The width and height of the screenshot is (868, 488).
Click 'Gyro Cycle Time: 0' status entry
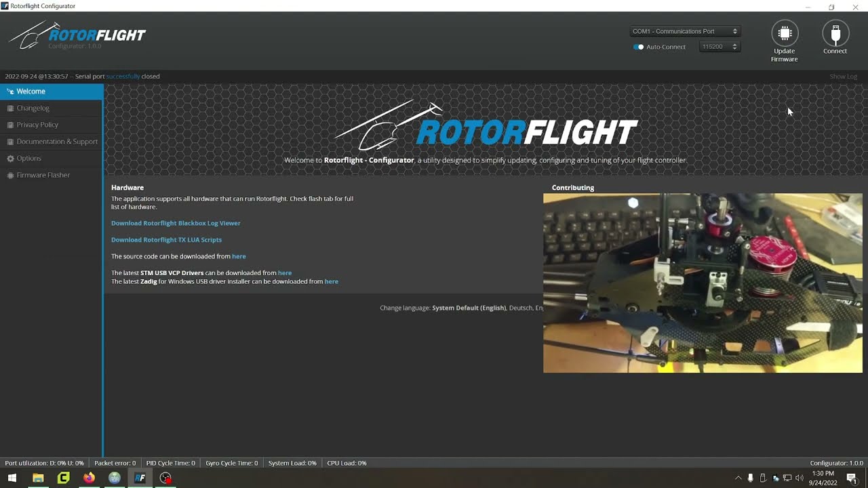coord(232,463)
